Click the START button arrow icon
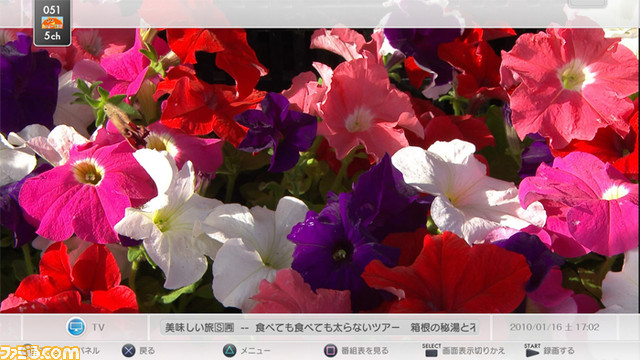640x360 pixels. [532, 350]
